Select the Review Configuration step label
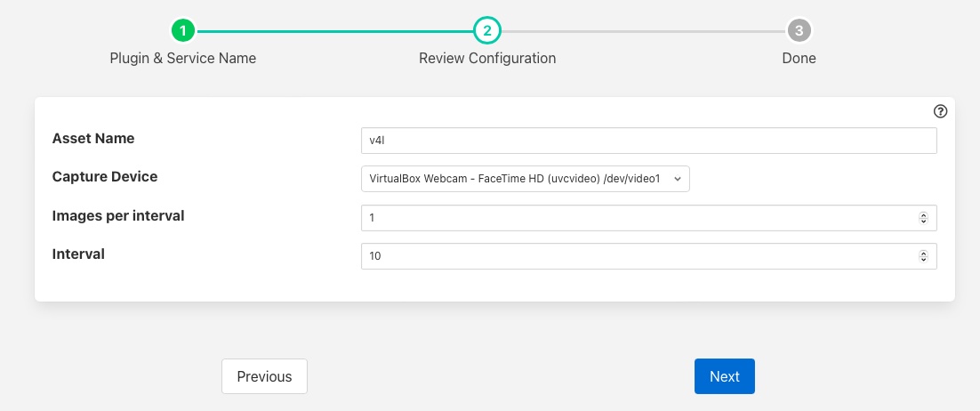Image resolution: width=980 pixels, height=411 pixels. [487, 58]
